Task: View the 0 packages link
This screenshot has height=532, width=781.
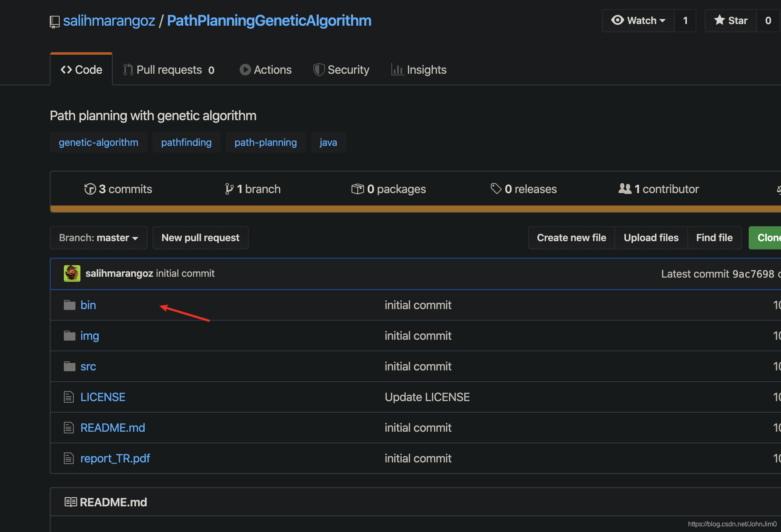Action: point(388,189)
